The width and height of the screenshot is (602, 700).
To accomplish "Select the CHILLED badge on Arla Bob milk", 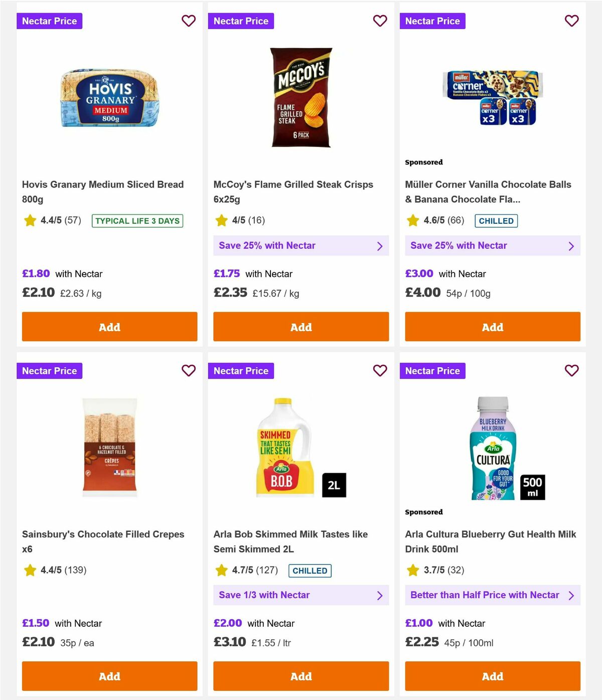I will click(x=310, y=571).
